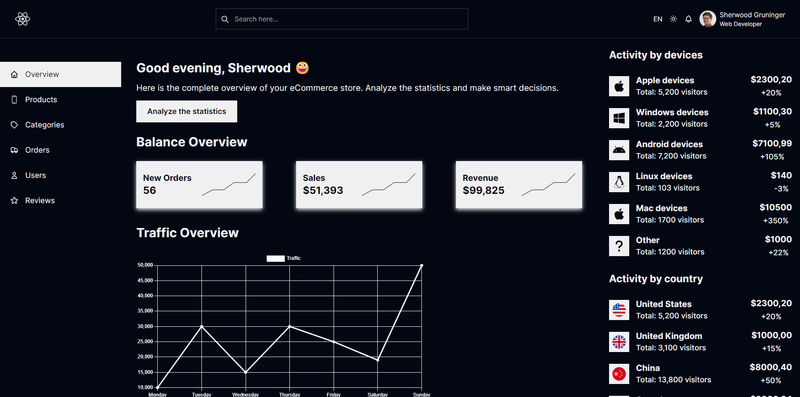Click the New Orders sparkline chart
Viewport: 800px width, 397px height.
pyautogui.click(x=229, y=185)
